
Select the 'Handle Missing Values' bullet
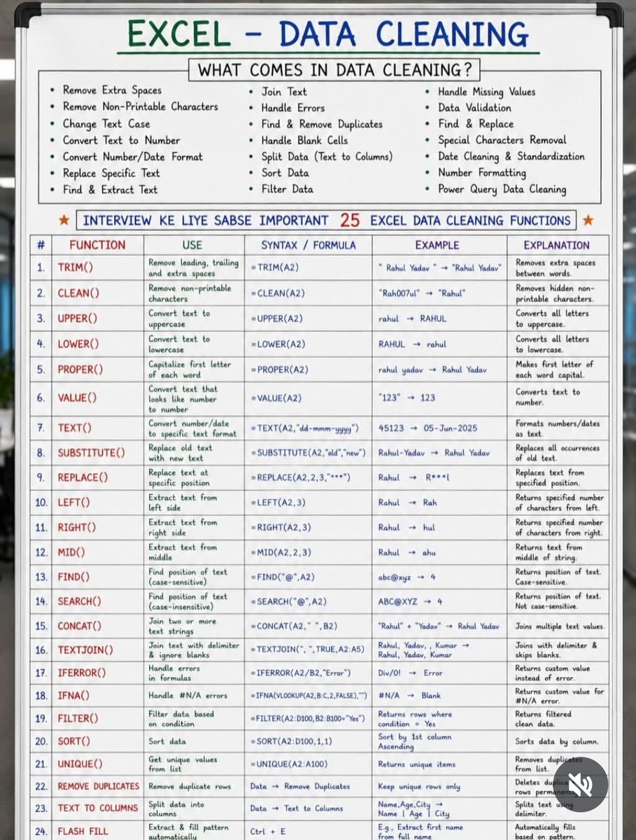pyautogui.click(x=486, y=92)
